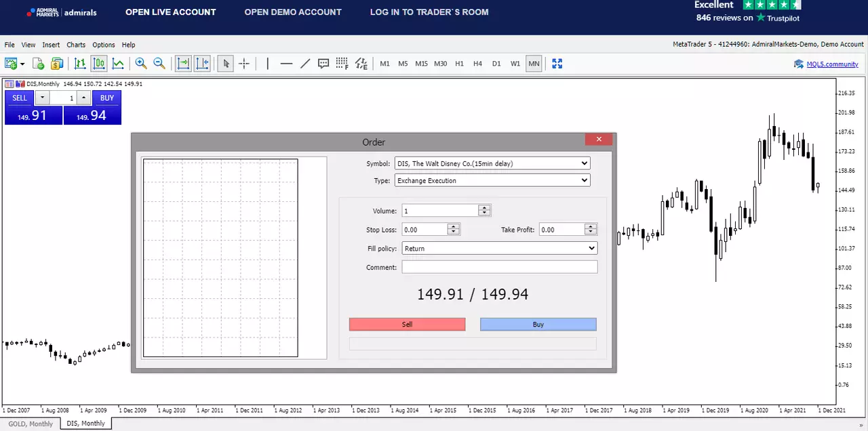The width and height of the screenshot is (868, 431).
Task: Decrease one-click trading volume
Action: point(42,98)
